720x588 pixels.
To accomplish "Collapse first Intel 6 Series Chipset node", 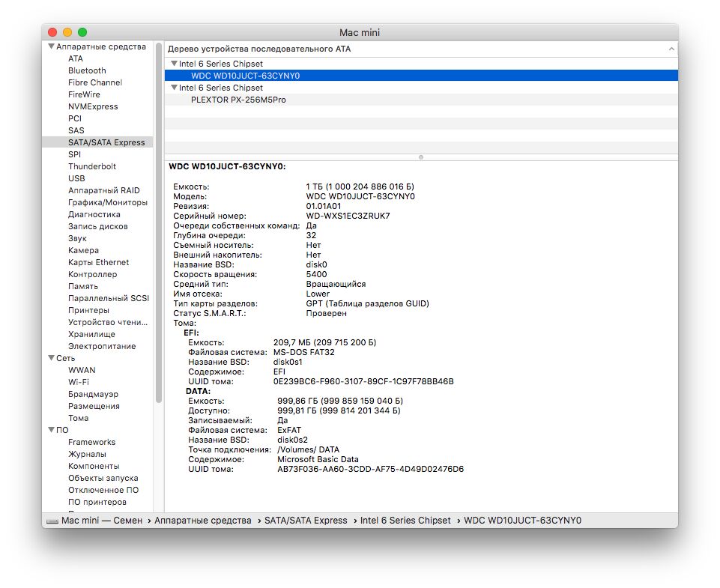I will [174, 64].
